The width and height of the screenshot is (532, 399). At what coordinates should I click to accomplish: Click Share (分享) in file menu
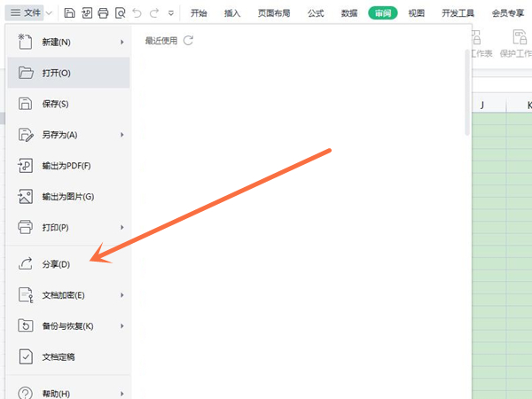(x=55, y=264)
